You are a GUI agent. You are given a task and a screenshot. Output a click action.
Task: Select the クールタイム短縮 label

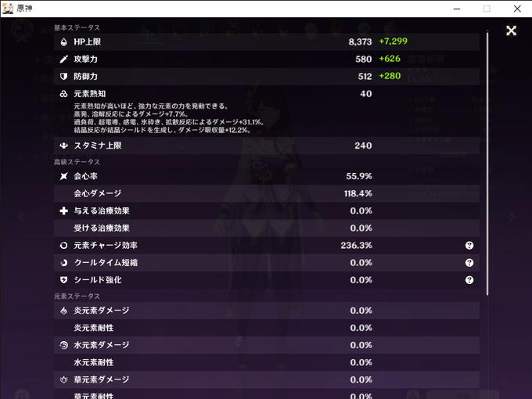pos(106,263)
